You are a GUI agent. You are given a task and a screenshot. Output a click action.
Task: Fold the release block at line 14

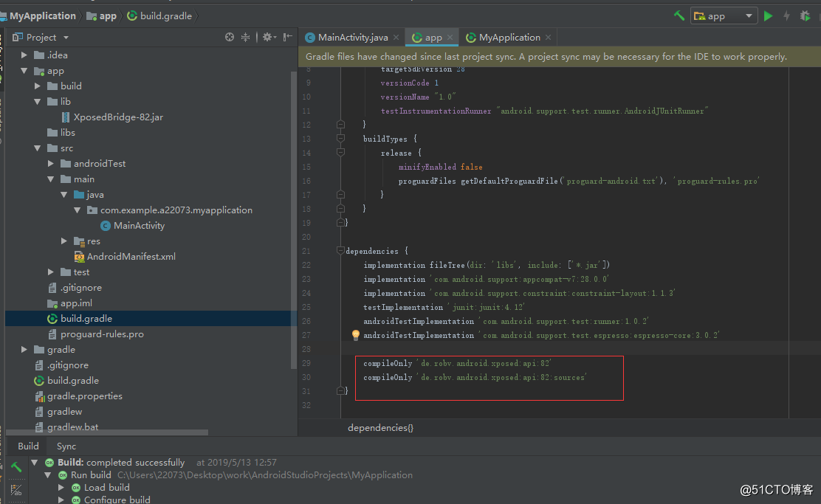pos(340,153)
